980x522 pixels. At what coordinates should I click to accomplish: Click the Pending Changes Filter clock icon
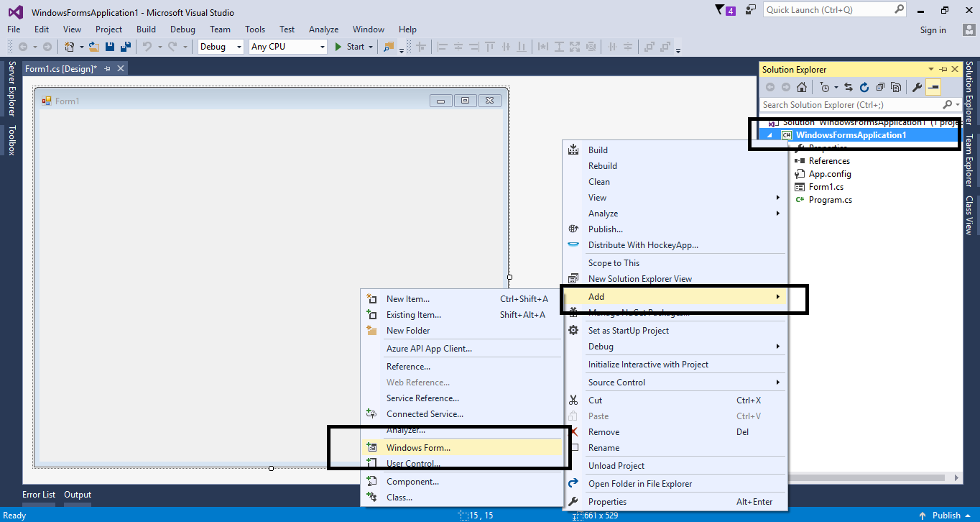[x=825, y=87]
